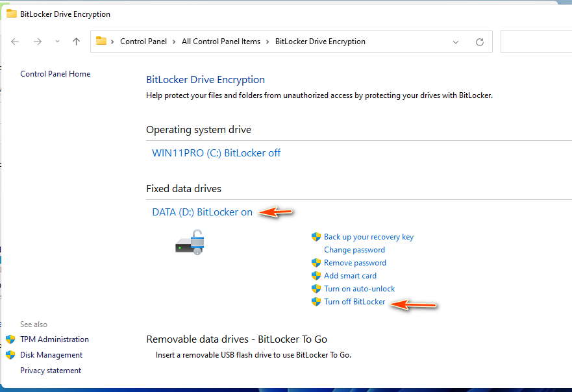
Task: Click shield icon beside Turn on auto-unlock
Action: (316, 289)
